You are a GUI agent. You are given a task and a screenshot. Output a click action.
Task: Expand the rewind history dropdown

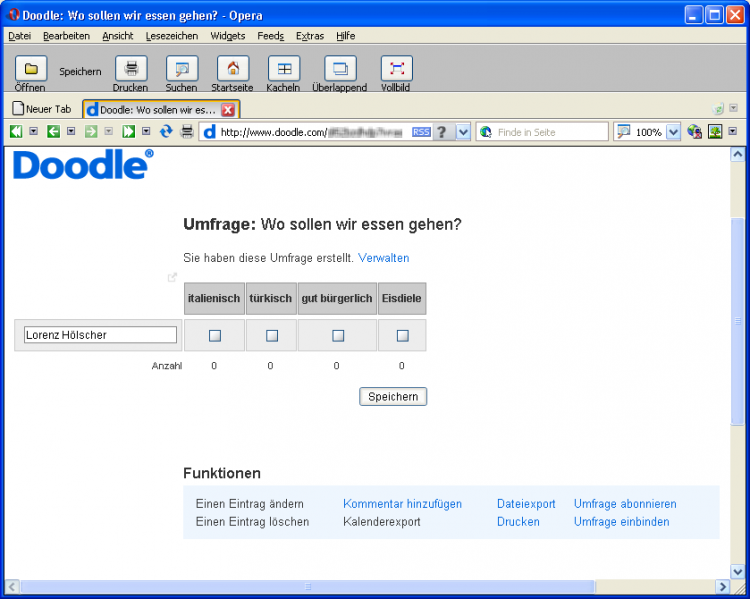point(33,131)
